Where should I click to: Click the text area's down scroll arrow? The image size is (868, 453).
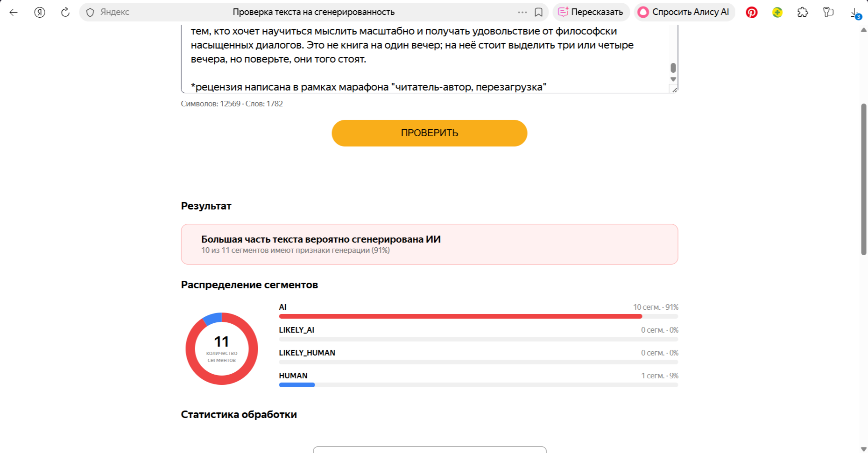[673, 79]
